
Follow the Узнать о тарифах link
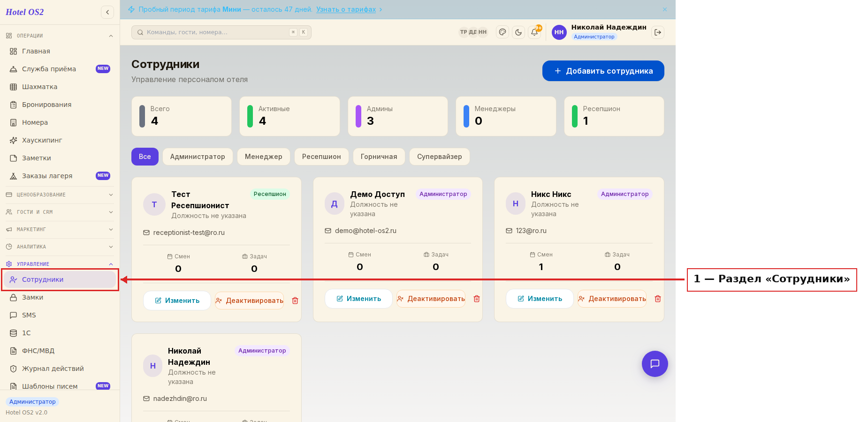346,9
